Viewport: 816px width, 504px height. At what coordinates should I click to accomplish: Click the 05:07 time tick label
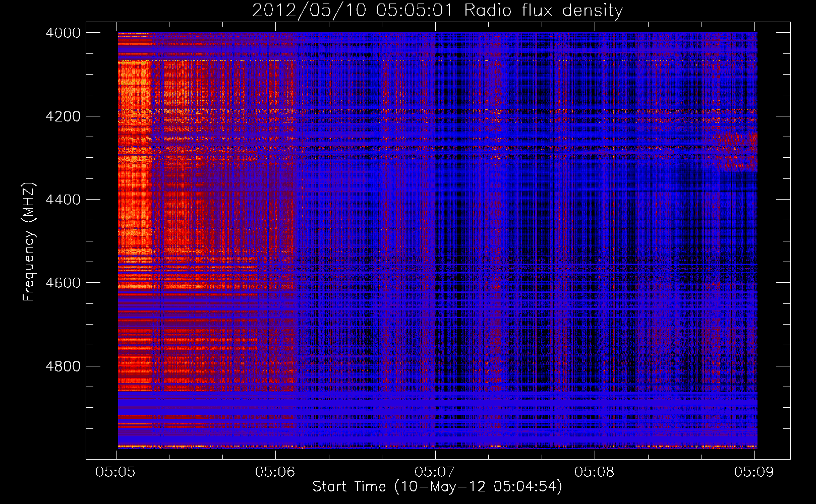(x=434, y=472)
